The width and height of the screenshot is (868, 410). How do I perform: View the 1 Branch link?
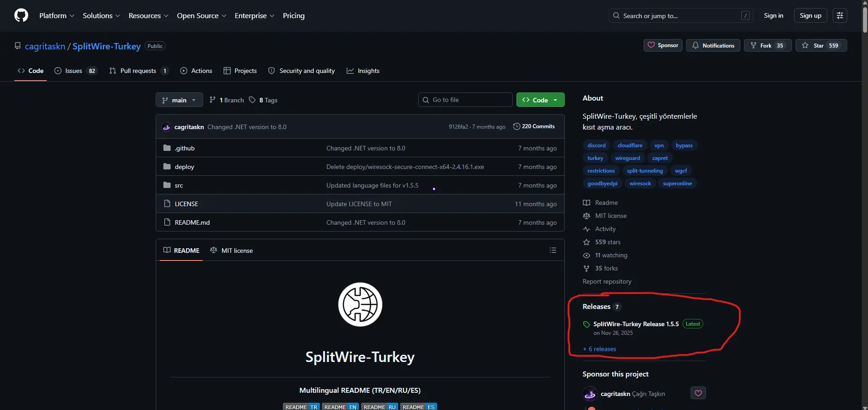[x=227, y=100]
